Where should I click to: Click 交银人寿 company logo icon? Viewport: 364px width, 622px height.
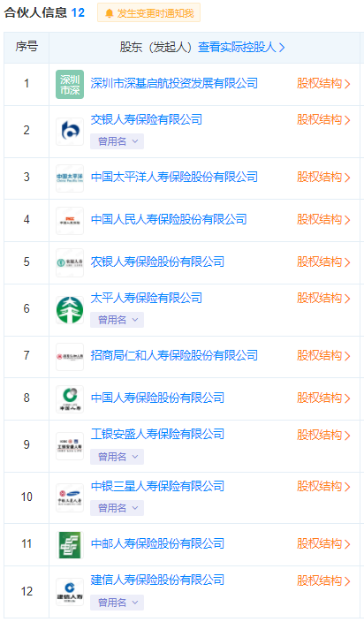[70, 132]
